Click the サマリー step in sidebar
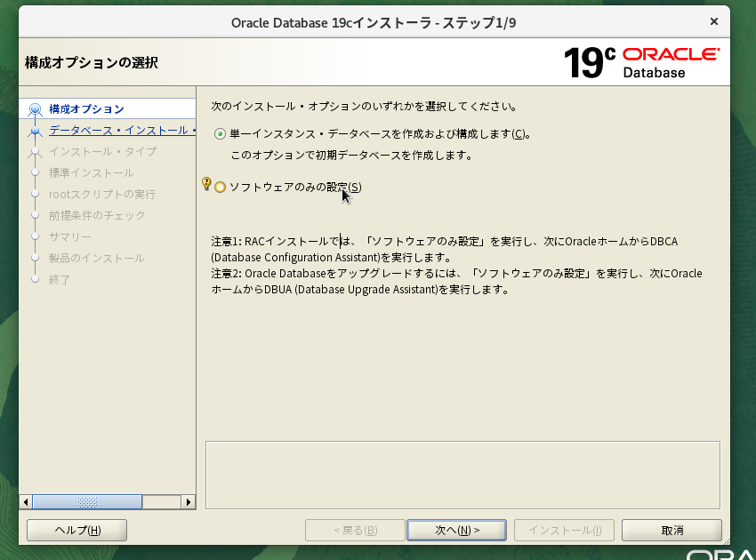The width and height of the screenshot is (756, 560). (x=70, y=236)
